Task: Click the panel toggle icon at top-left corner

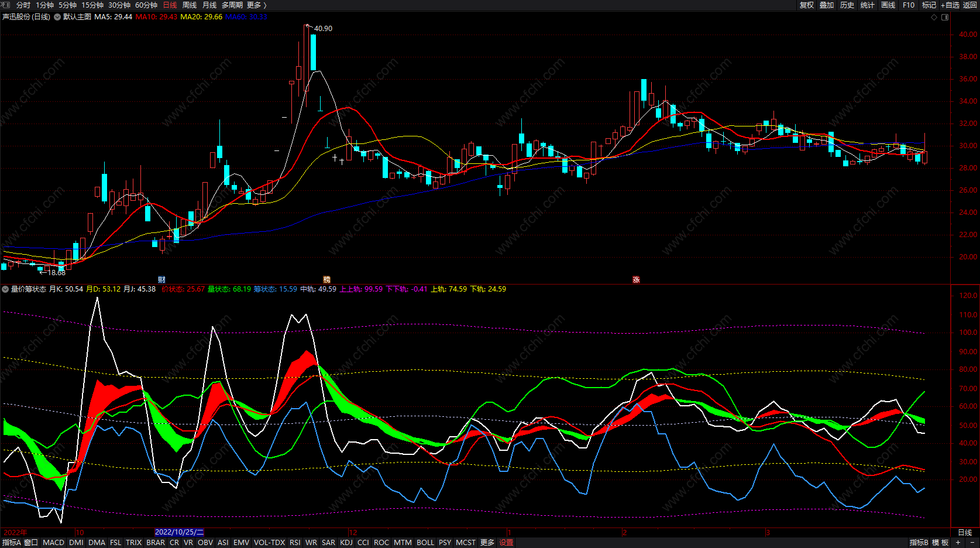Action: click(x=6, y=5)
